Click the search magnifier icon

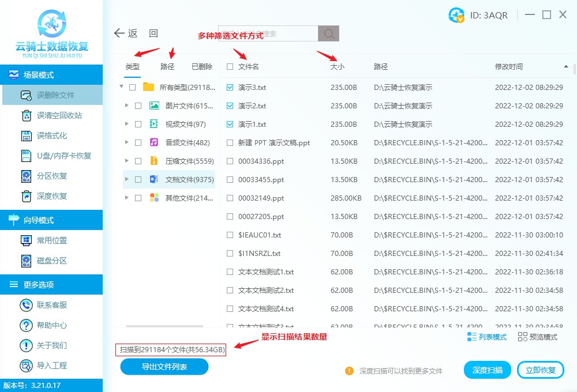tap(329, 34)
